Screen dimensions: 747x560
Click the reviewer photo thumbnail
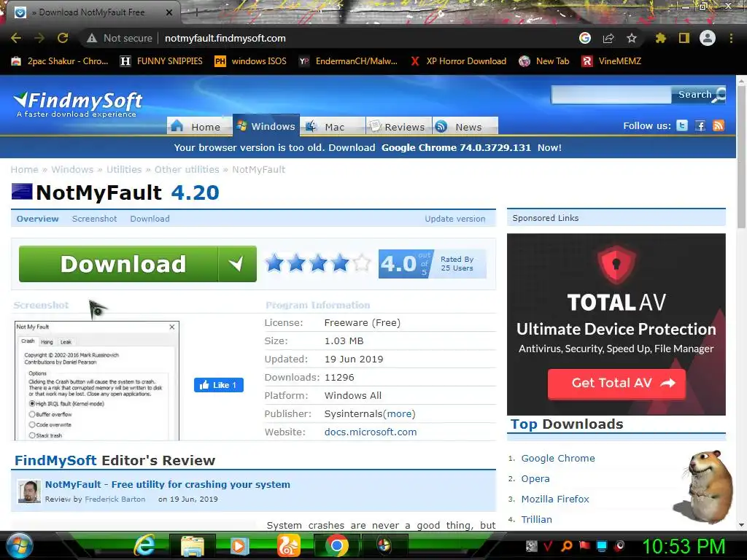click(x=29, y=491)
